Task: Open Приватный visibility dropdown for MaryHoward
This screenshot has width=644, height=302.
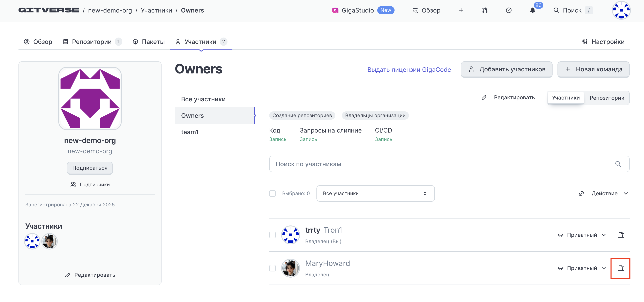Action: tap(582, 268)
